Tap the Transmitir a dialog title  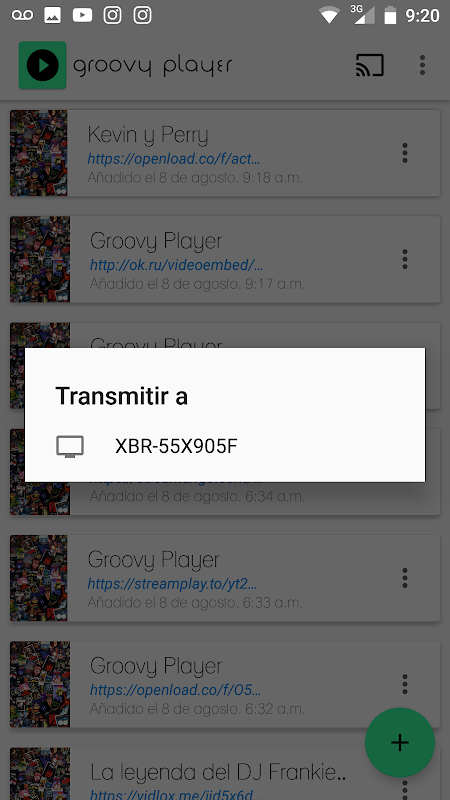(x=121, y=396)
